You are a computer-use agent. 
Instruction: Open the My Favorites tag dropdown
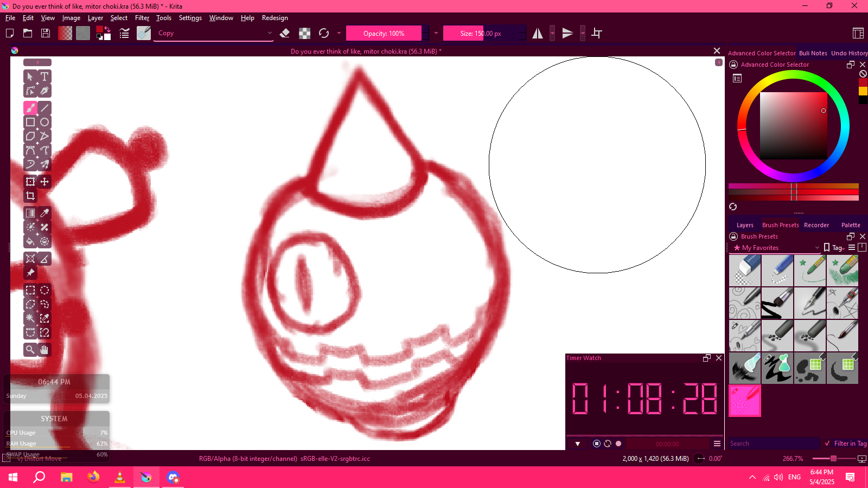775,248
